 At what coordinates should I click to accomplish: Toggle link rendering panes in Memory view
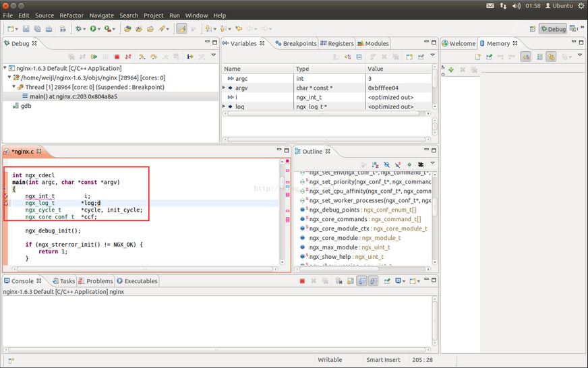point(551,57)
